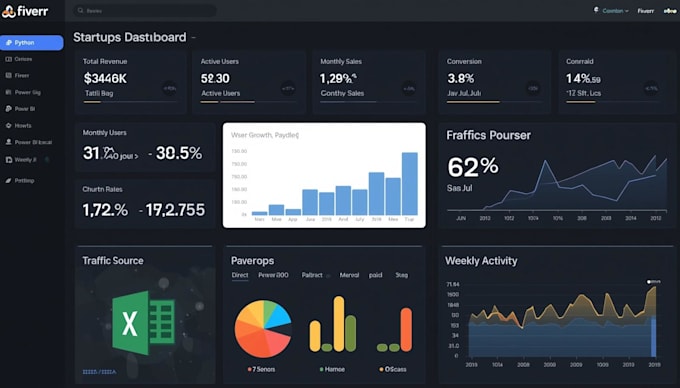This screenshot has height=388, width=680.
Task: Select the Python item in the sidebar
Action: 32,42
